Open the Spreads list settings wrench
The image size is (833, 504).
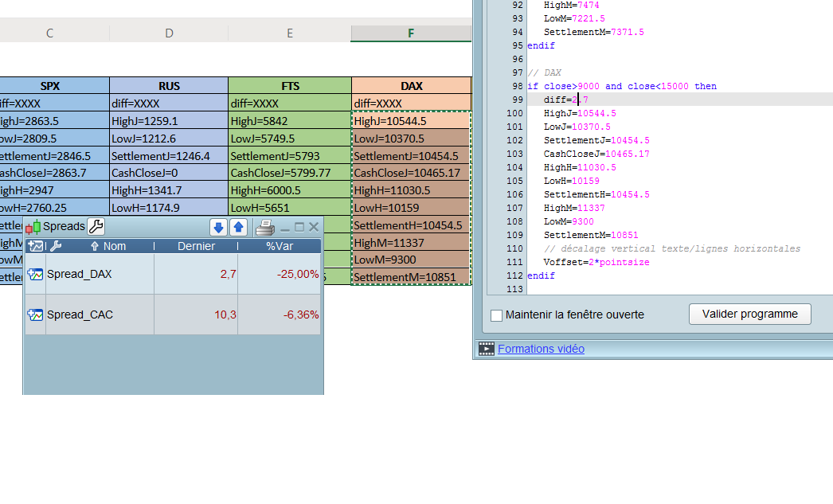[x=96, y=227]
